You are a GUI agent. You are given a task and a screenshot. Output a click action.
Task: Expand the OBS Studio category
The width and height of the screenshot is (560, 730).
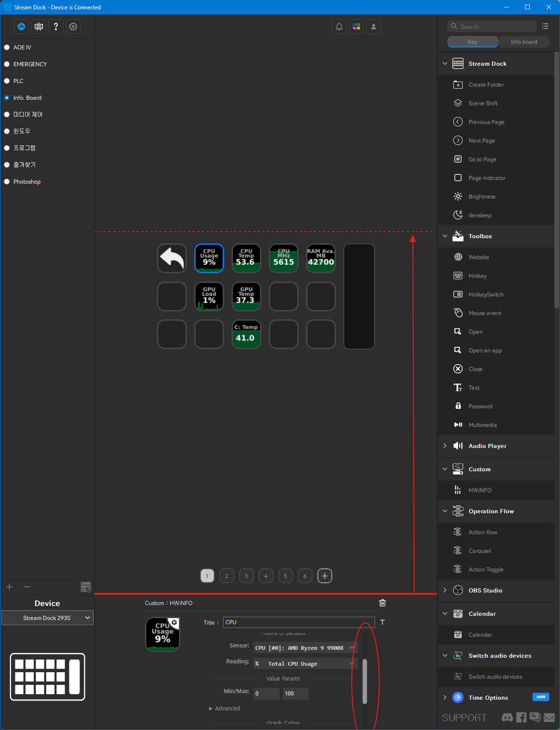(445, 591)
